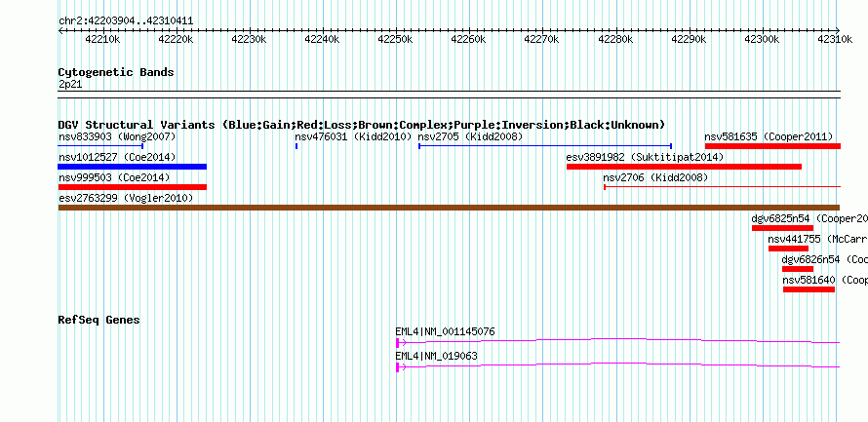Open the dgv6826n54 variant label
868x422 pixels.
point(825,259)
